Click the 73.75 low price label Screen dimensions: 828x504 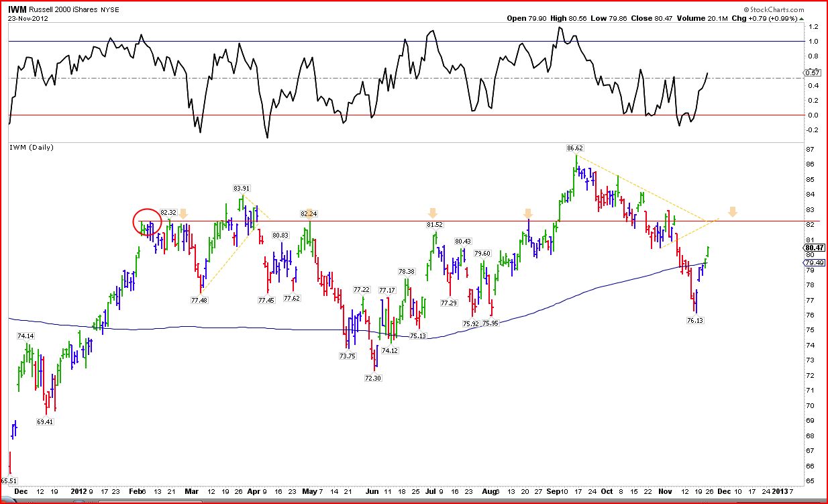click(x=347, y=356)
